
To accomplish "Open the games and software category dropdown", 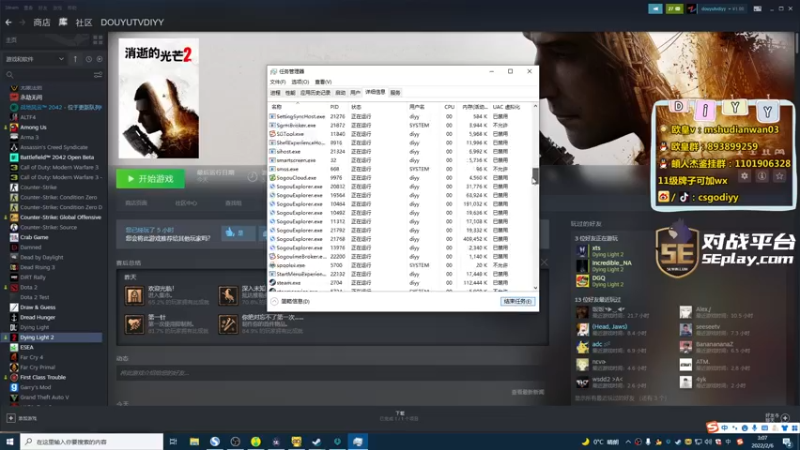I will [35, 59].
